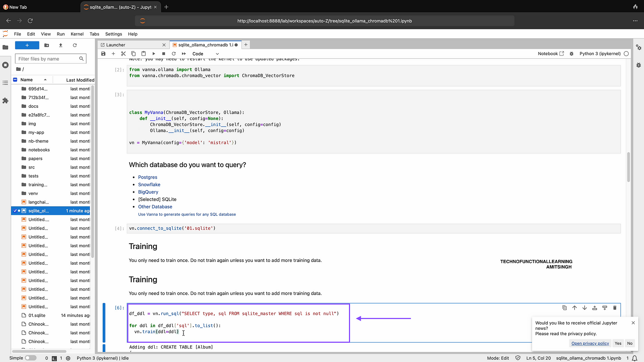644x362 pixels.
Task: Switch to the Launcher tab
Action: (x=116, y=45)
